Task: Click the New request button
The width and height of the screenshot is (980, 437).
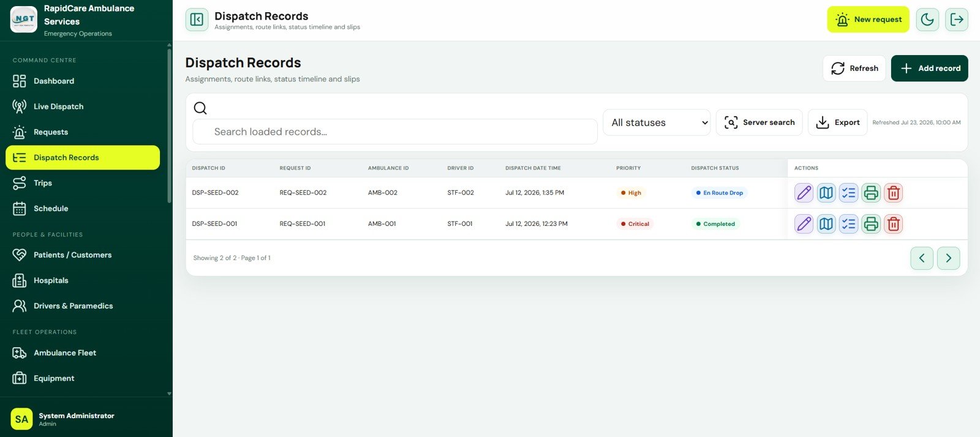Action: click(868, 20)
